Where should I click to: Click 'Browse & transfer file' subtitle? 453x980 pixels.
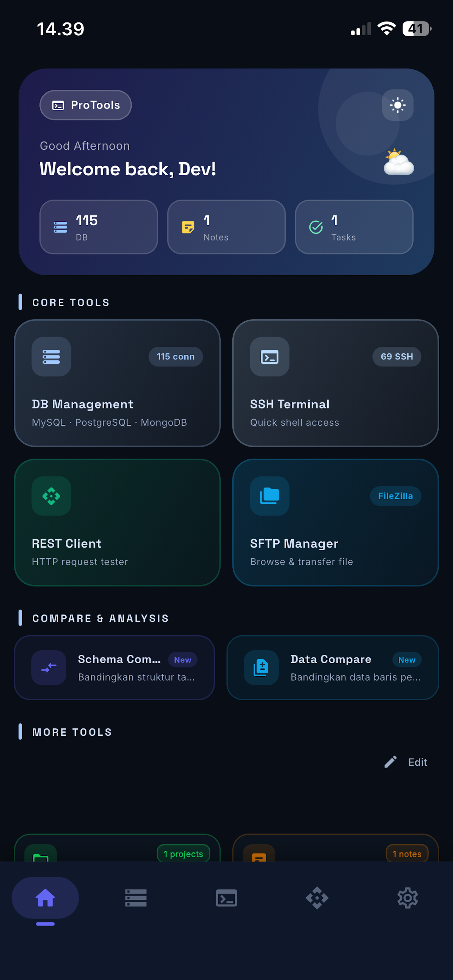point(302,561)
